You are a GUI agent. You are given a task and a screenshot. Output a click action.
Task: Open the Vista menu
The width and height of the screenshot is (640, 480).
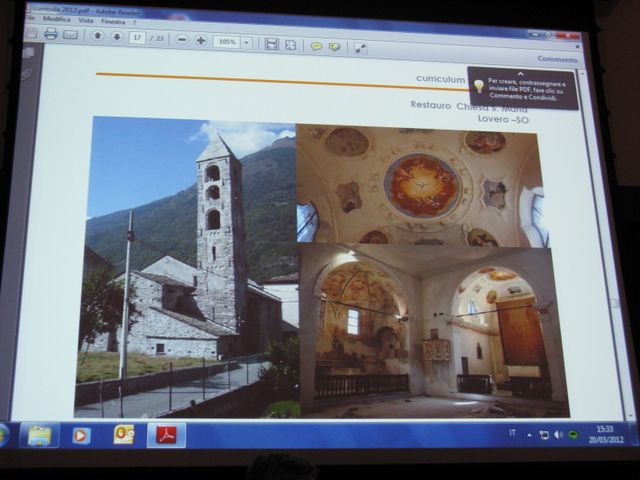pos(86,20)
